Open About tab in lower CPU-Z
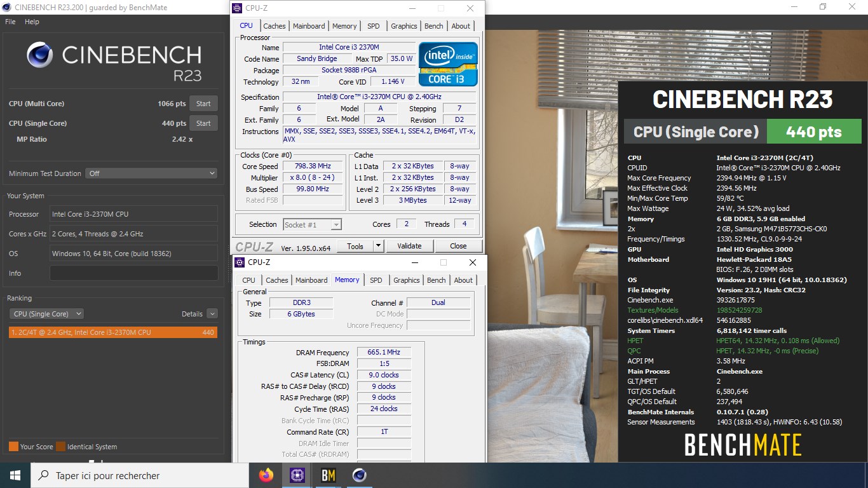Image resolution: width=868 pixels, height=488 pixels. [463, 280]
